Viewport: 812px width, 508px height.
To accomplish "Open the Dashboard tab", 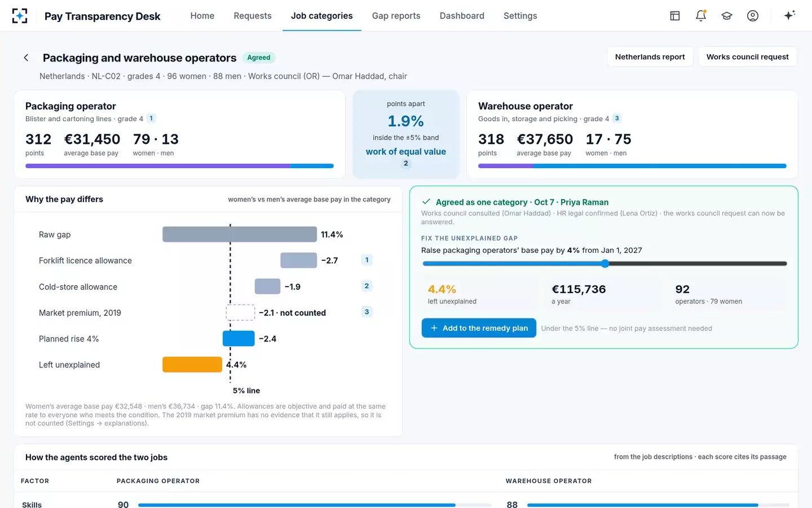I will click(462, 16).
